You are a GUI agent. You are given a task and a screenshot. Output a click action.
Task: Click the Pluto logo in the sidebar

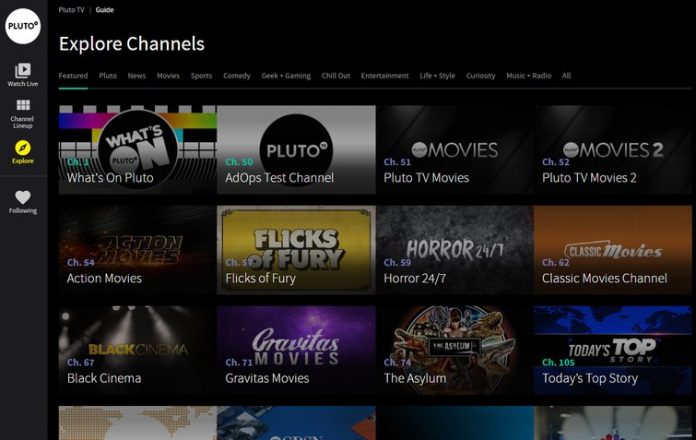23,26
